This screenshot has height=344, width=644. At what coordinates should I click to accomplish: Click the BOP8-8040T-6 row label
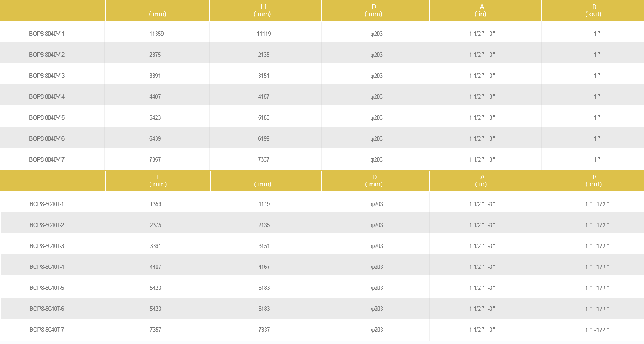coord(47,309)
